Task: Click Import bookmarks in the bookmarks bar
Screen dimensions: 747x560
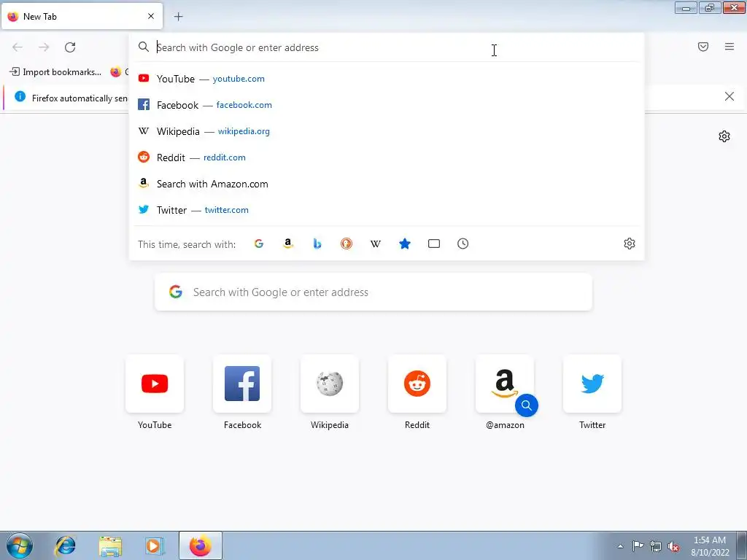Action: tap(55, 72)
